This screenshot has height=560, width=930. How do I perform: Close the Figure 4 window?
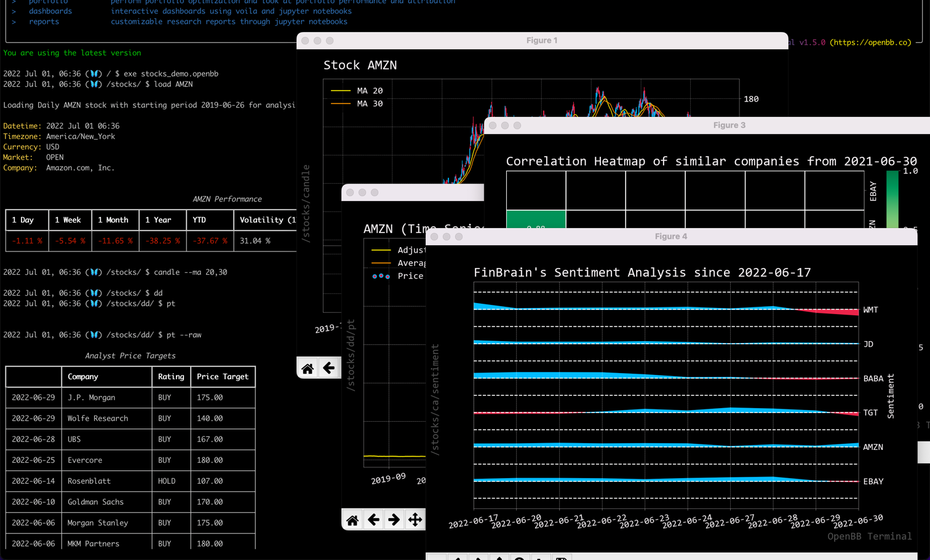pyautogui.click(x=434, y=237)
